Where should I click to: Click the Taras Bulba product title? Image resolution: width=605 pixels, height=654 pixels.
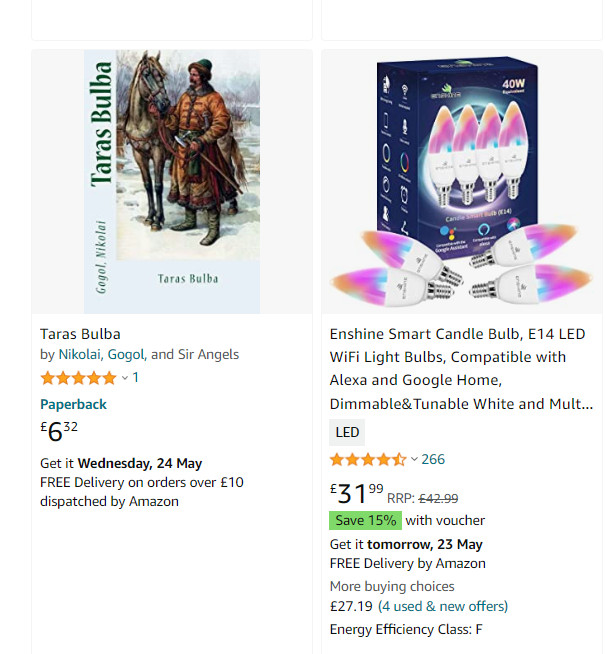pyautogui.click(x=80, y=334)
